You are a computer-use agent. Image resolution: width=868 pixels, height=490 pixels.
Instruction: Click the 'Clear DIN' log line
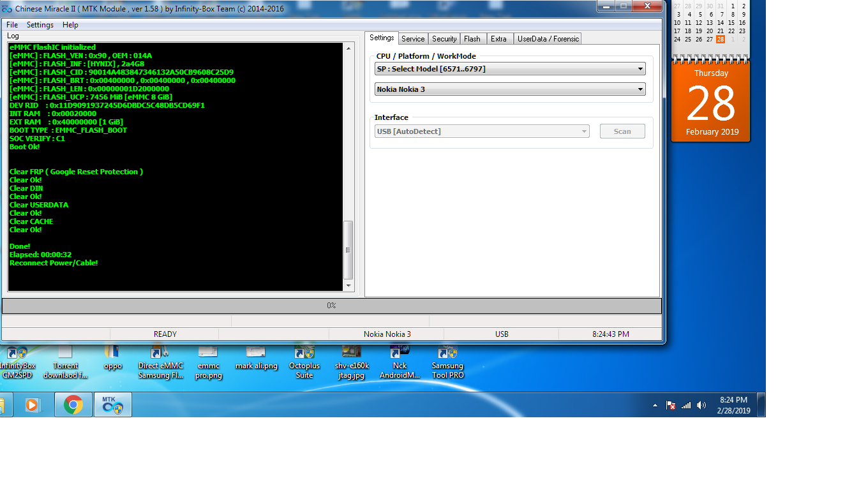tap(27, 188)
